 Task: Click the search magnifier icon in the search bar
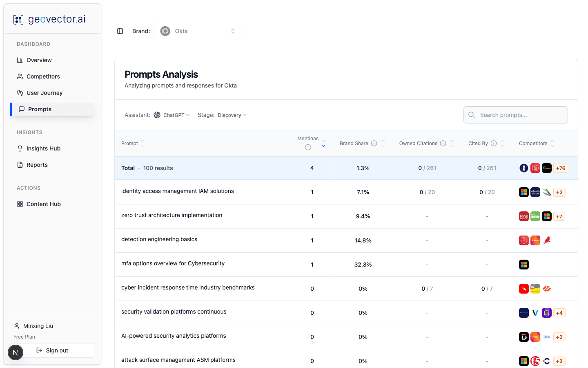pyautogui.click(x=472, y=115)
